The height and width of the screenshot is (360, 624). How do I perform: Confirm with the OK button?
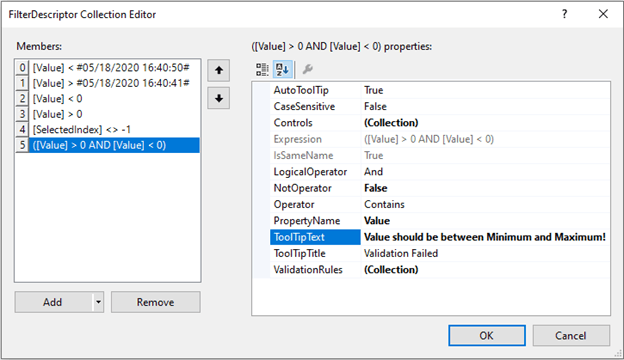click(487, 336)
